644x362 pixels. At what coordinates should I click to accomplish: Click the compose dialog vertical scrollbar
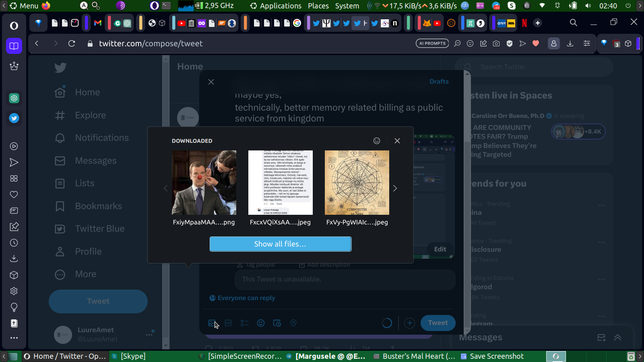[467, 203]
